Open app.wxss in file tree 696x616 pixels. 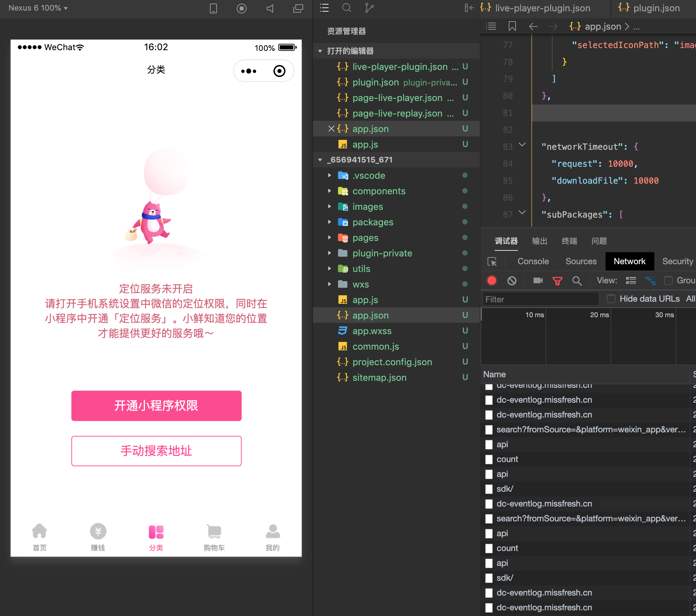[x=396, y=331]
